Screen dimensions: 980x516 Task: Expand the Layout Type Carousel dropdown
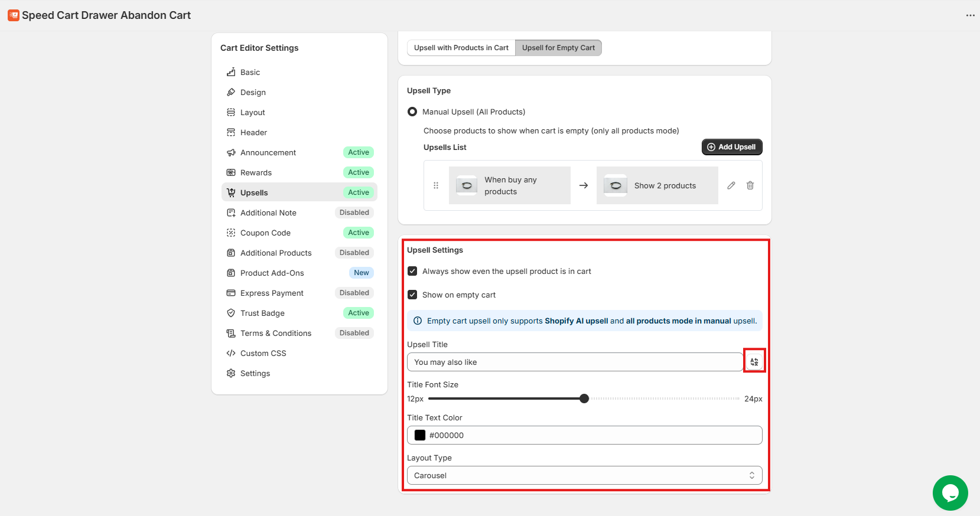tap(584, 475)
